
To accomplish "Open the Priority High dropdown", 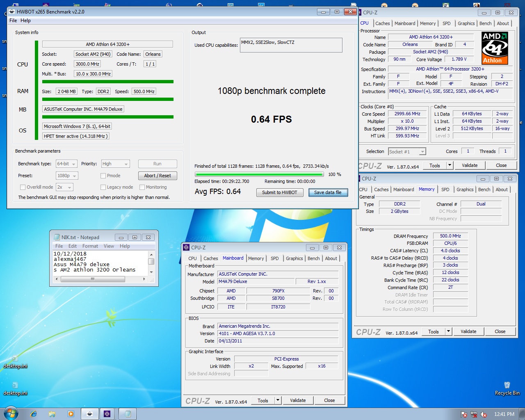I will click(x=115, y=164).
